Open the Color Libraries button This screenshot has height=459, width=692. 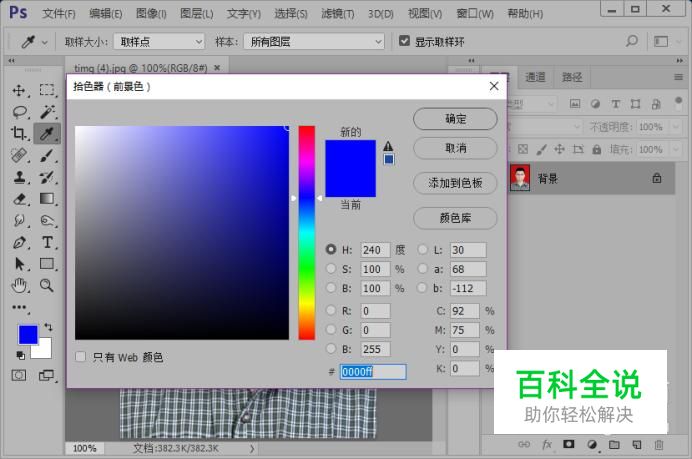click(x=455, y=218)
